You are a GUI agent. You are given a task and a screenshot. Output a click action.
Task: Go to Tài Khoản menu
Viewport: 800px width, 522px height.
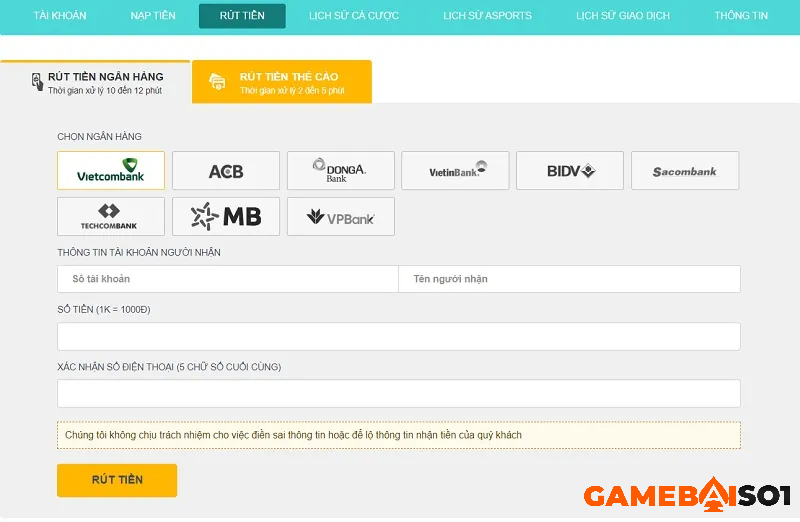pyautogui.click(x=60, y=16)
